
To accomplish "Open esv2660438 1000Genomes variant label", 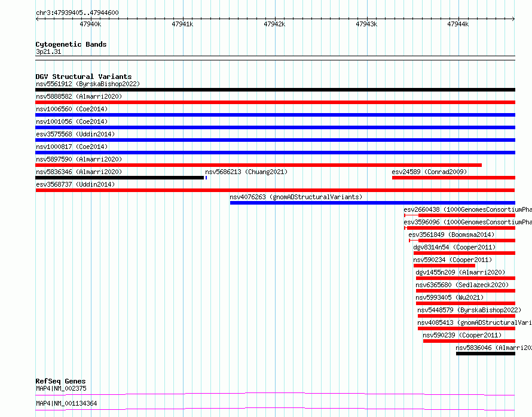I will click(x=467, y=209).
